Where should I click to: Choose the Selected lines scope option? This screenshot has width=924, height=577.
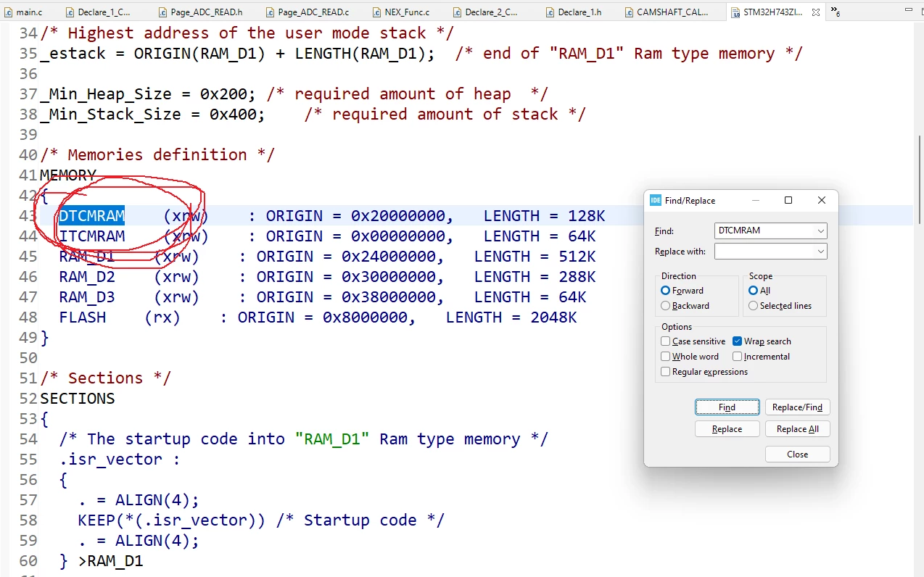click(x=753, y=306)
